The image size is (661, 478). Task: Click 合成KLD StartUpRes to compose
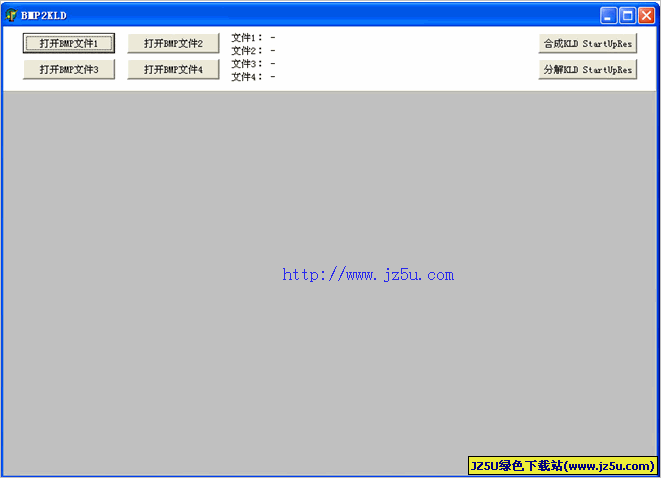pyautogui.click(x=588, y=43)
